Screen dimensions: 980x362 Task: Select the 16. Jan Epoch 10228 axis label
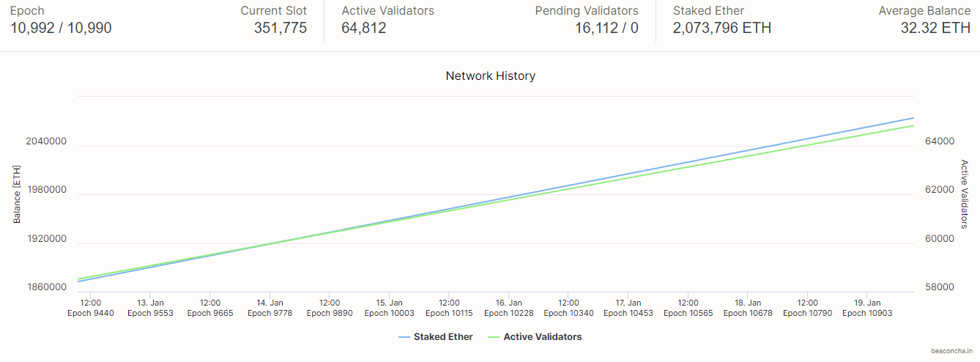pyautogui.click(x=508, y=308)
